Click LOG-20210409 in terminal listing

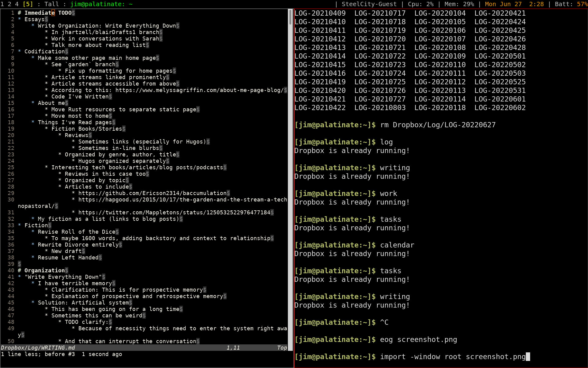coord(320,13)
